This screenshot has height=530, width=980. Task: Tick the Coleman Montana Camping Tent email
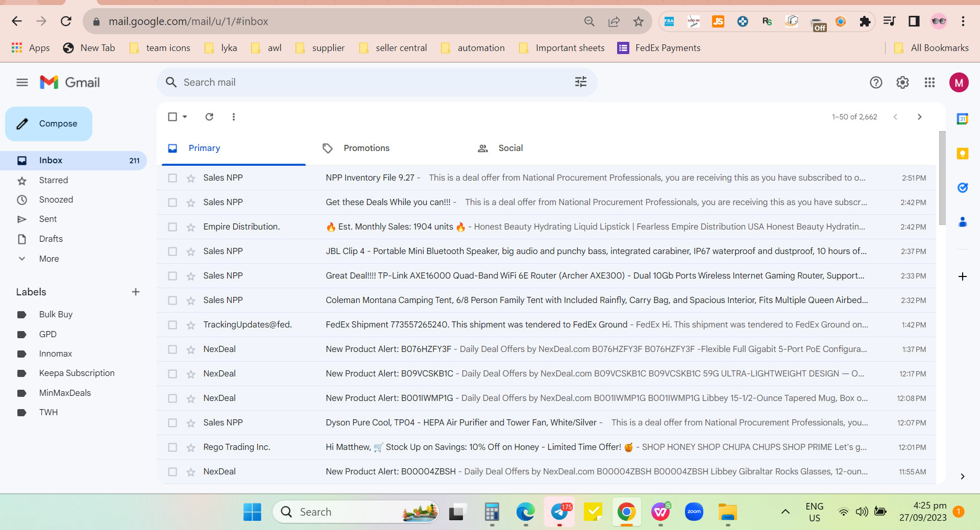coord(173,300)
